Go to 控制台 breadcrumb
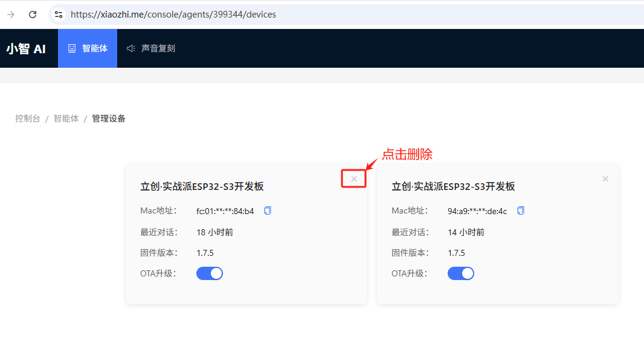 pos(28,119)
